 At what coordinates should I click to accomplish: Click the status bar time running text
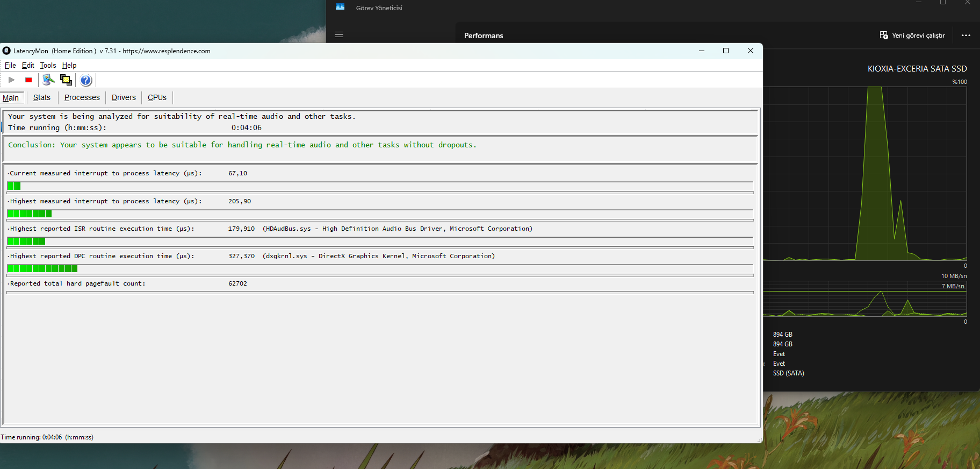(47, 437)
